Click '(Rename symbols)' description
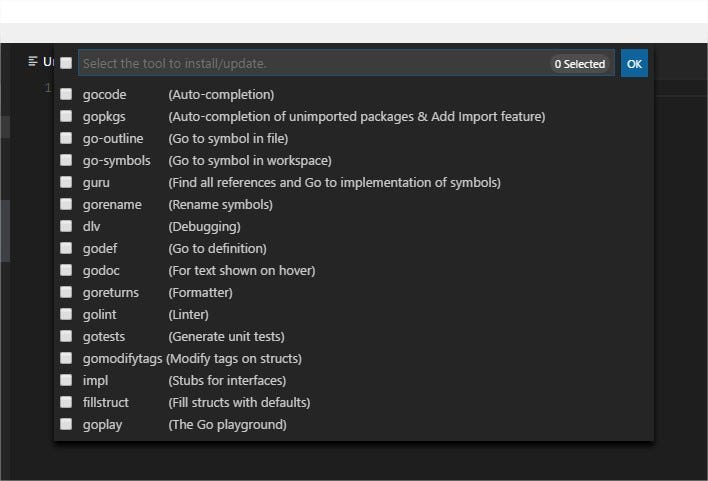This screenshot has height=481, width=708. (220, 205)
